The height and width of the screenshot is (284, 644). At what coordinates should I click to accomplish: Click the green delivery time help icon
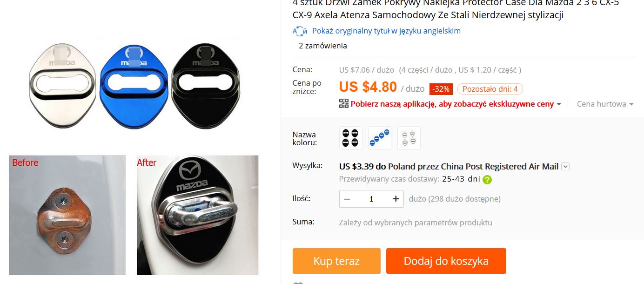(x=487, y=179)
